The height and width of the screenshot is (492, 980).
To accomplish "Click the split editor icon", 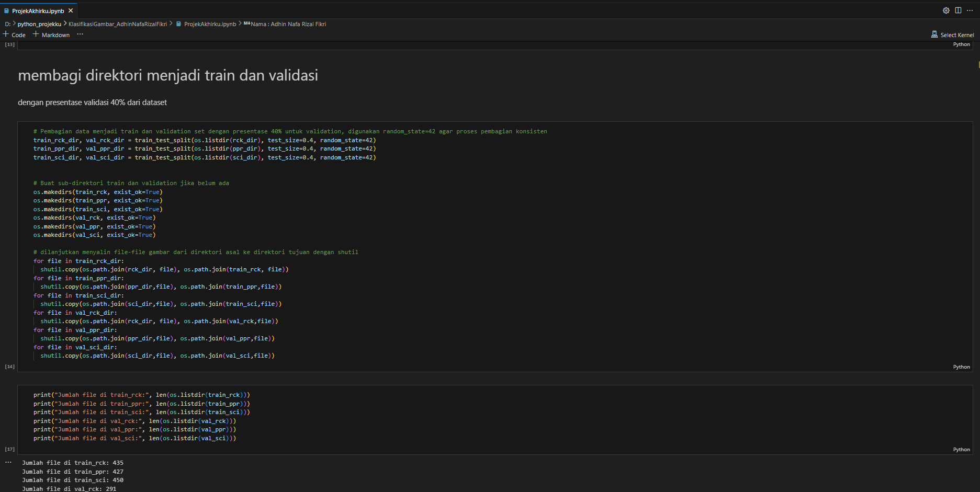I will tap(958, 10).
